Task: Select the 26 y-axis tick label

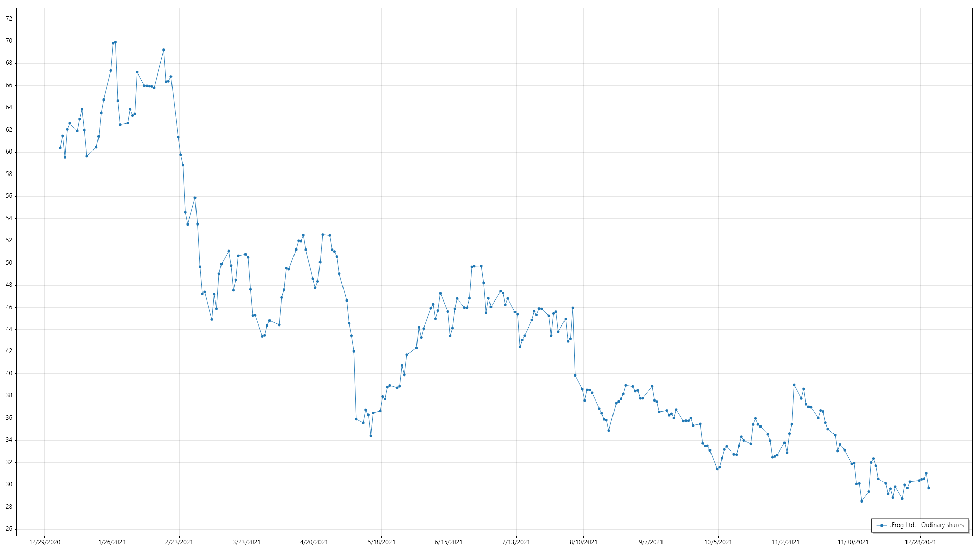Action: pos(9,529)
